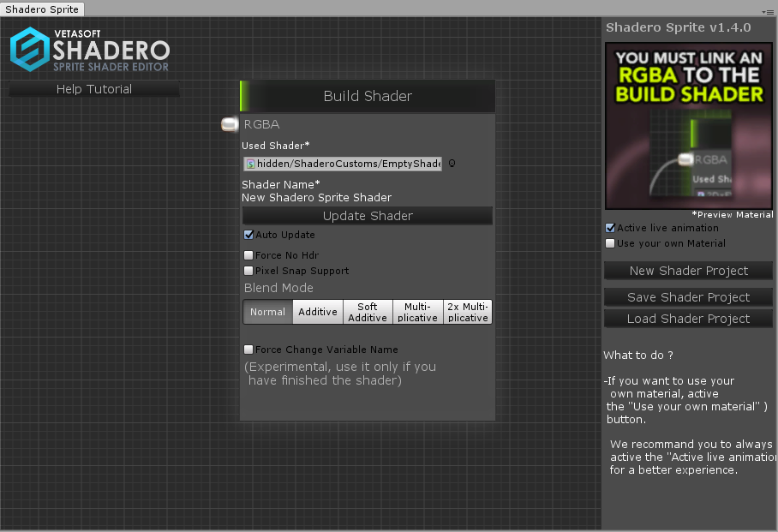Select Additive blend mode
The width and height of the screenshot is (778, 532).
[318, 312]
